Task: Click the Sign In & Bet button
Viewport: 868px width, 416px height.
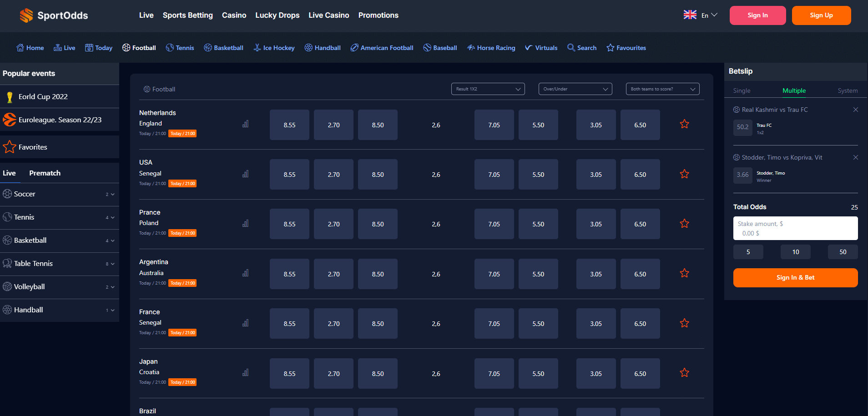Action: 795,278
